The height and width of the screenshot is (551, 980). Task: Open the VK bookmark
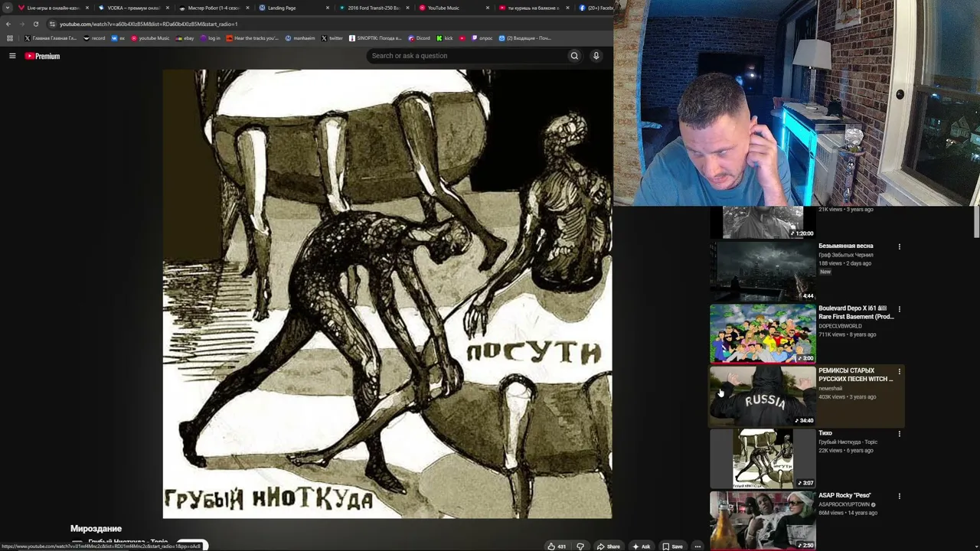(118, 38)
